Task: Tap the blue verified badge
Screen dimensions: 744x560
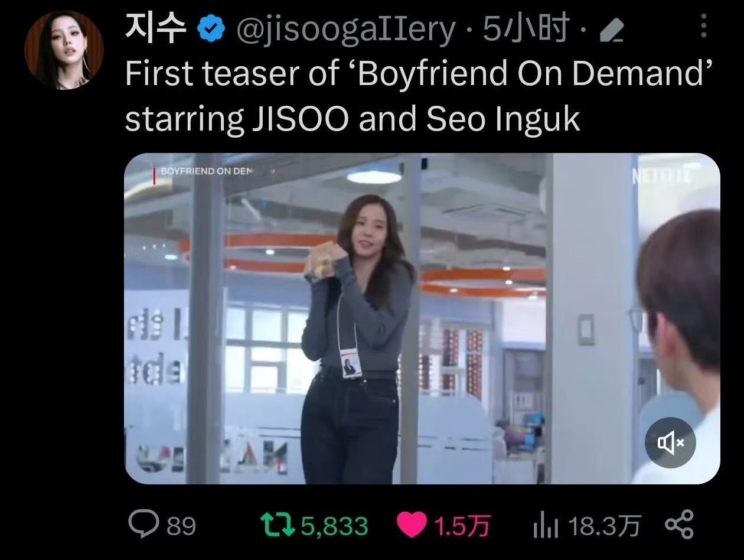Action: click(x=211, y=28)
